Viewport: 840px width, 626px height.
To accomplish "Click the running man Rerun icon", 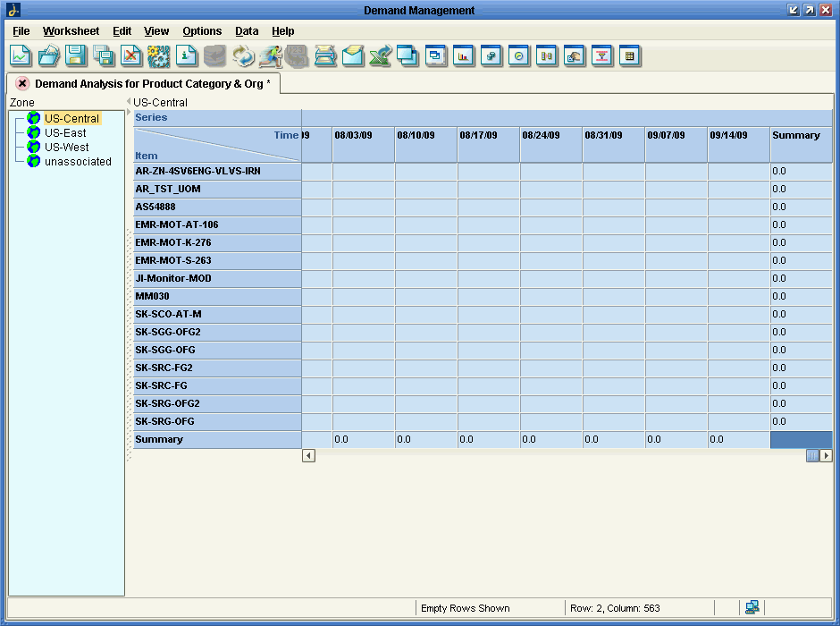I will pos(271,55).
